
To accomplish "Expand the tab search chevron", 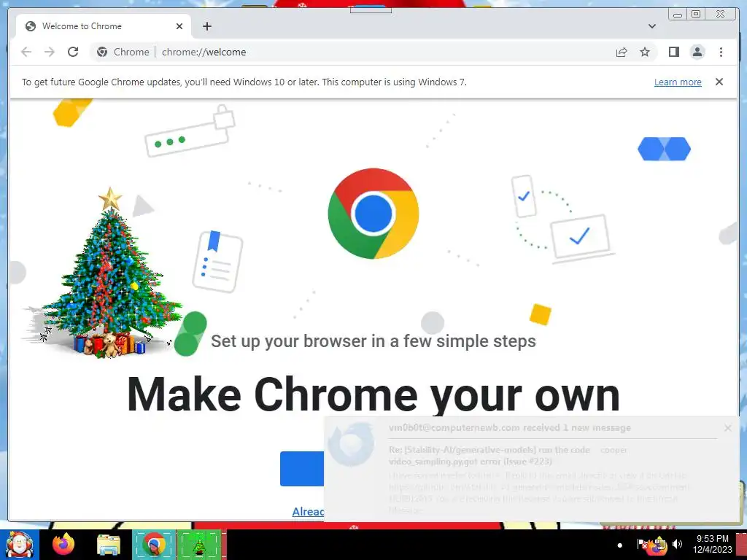I will coord(652,26).
